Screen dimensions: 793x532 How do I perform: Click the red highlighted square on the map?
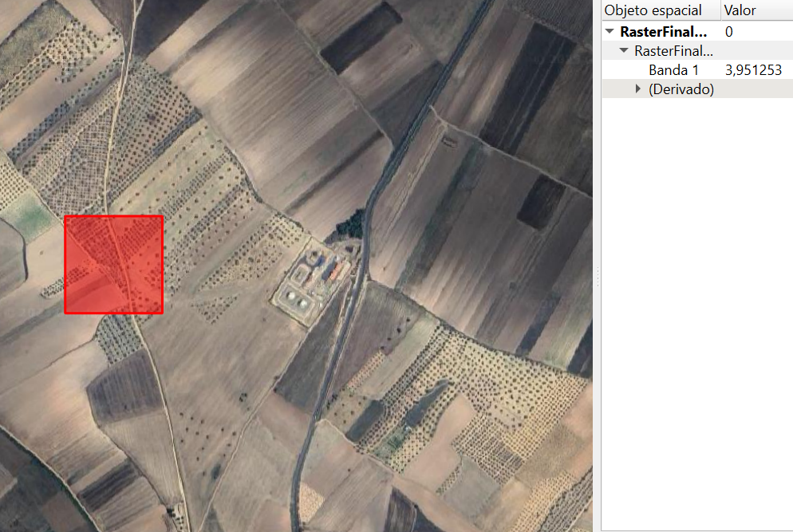pos(113,264)
